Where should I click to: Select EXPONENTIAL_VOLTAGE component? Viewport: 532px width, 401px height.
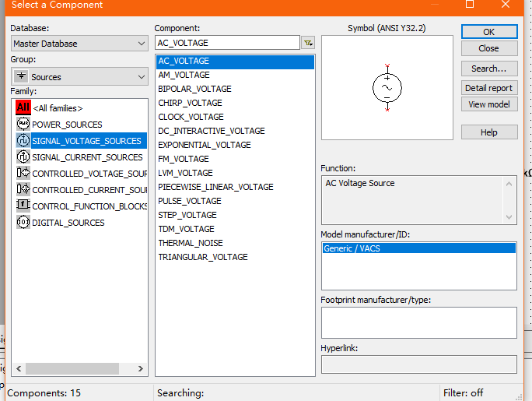pyautogui.click(x=204, y=145)
